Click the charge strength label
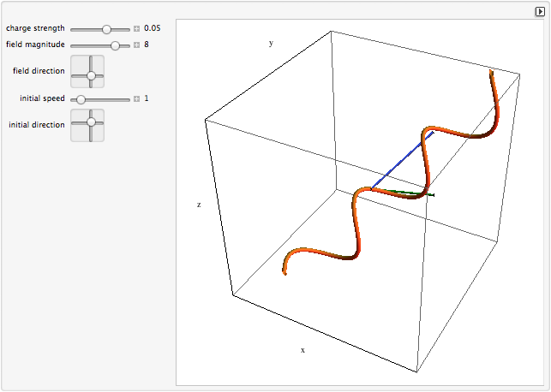Viewport: 551px width, 392px height. [x=35, y=28]
